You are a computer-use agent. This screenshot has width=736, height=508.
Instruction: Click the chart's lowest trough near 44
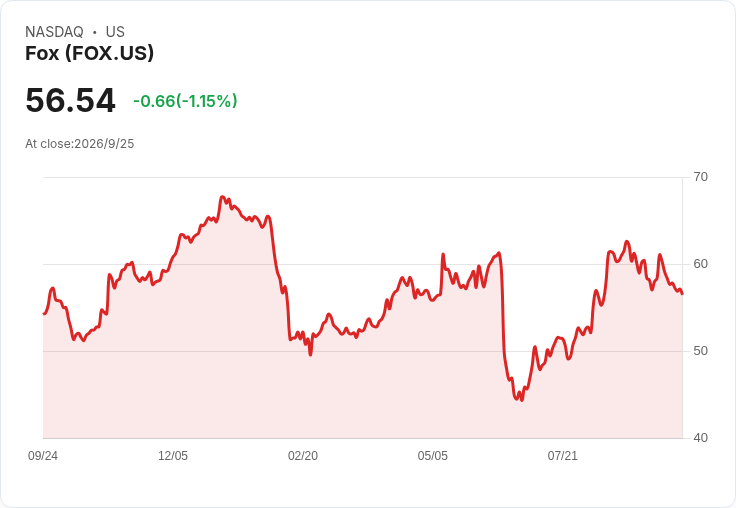[521, 400]
